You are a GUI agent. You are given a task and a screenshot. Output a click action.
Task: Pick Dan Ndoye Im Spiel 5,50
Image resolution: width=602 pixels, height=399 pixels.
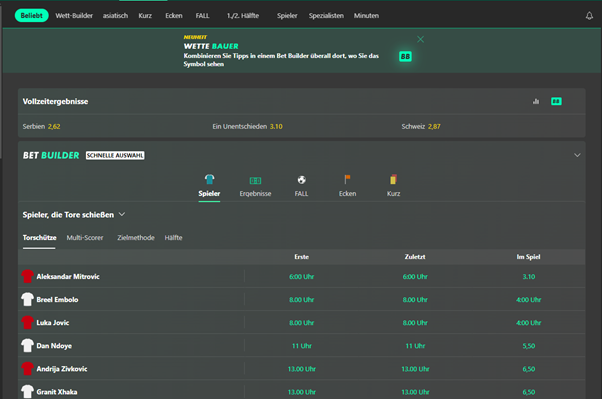(529, 346)
